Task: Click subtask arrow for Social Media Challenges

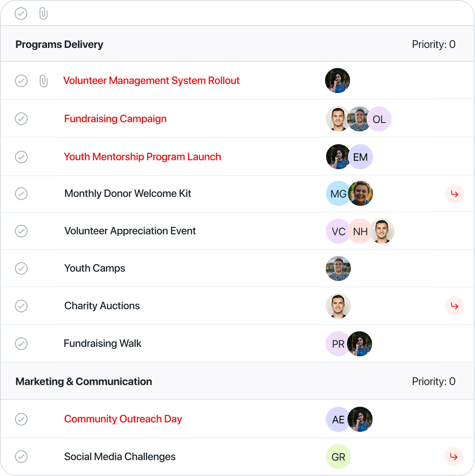Action: pyautogui.click(x=454, y=456)
